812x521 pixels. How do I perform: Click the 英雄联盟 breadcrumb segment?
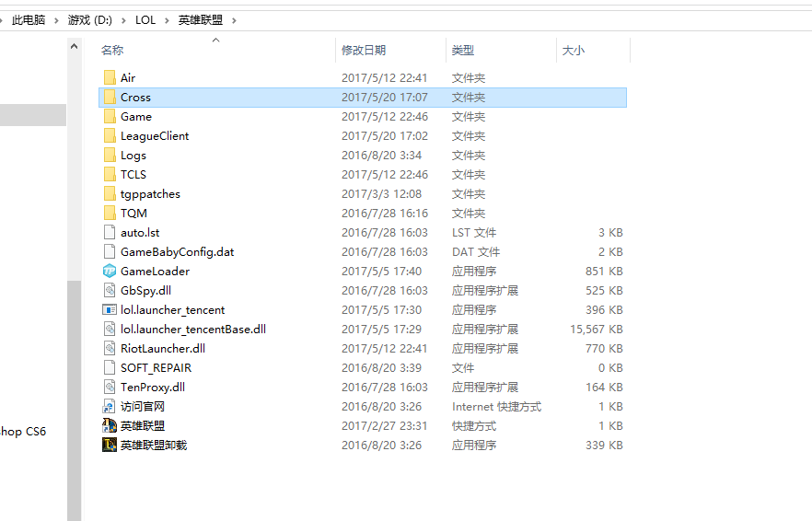201,20
